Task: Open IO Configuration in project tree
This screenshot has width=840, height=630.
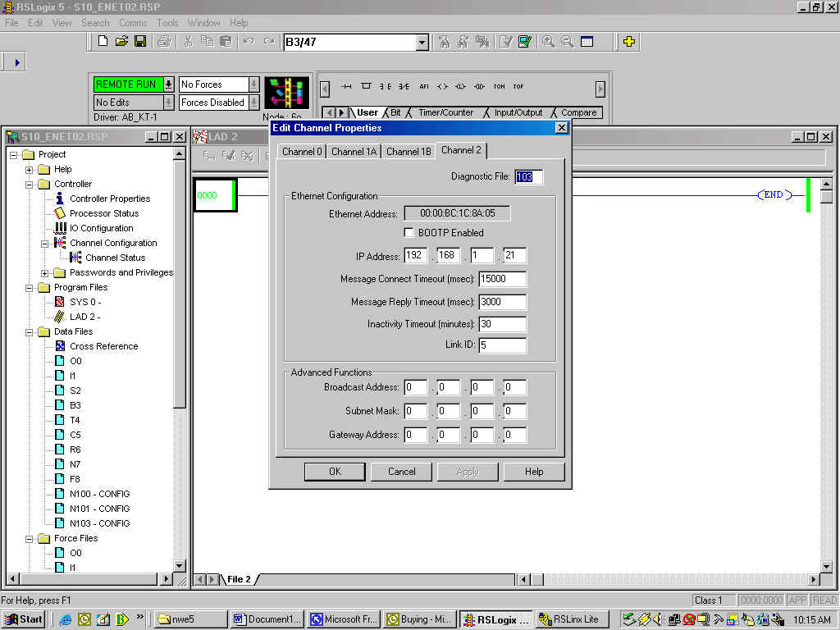Action: [x=101, y=228]
